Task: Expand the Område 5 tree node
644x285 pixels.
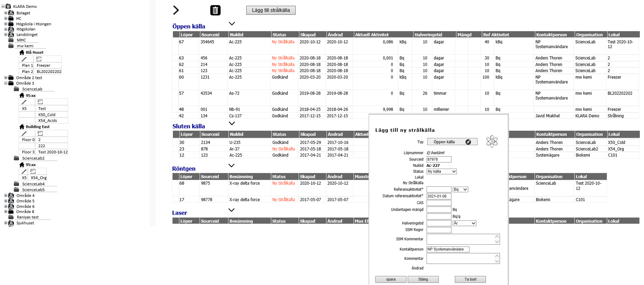Action: [x=6, y=201]
